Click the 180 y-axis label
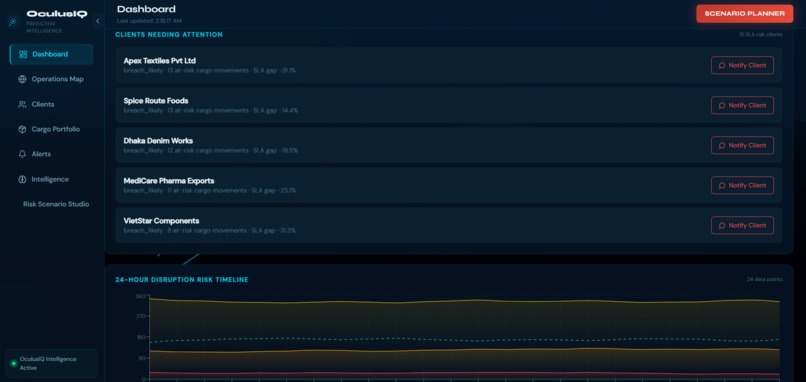 coord(140,337)
